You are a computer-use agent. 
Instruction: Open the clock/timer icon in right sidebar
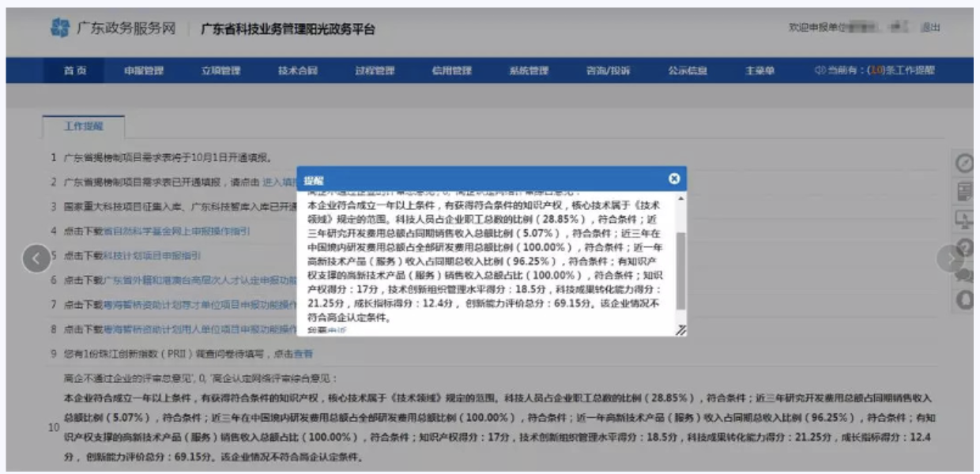click(966, 164)
